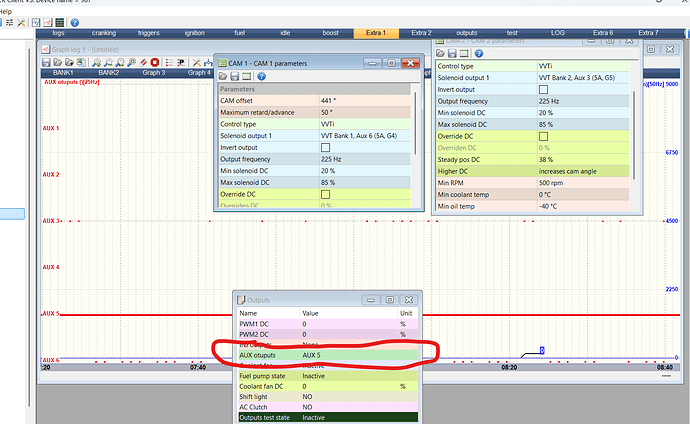Click the Name column header in Outputs window
This screenshot has height=424, width=690.
pos(269,313)
